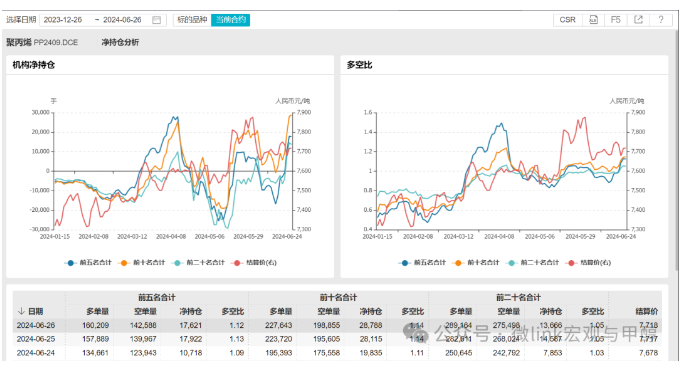The height and width of the screenshot is (365, 683).
Task: Refresh data with the F5 button
Action: tap(615, 20)
